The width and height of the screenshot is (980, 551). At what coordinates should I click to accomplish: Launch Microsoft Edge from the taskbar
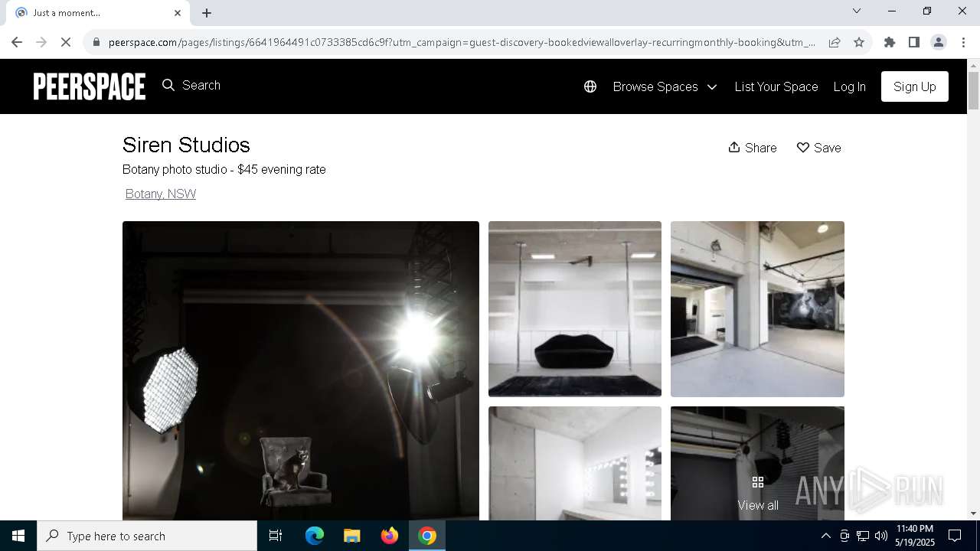315,536
